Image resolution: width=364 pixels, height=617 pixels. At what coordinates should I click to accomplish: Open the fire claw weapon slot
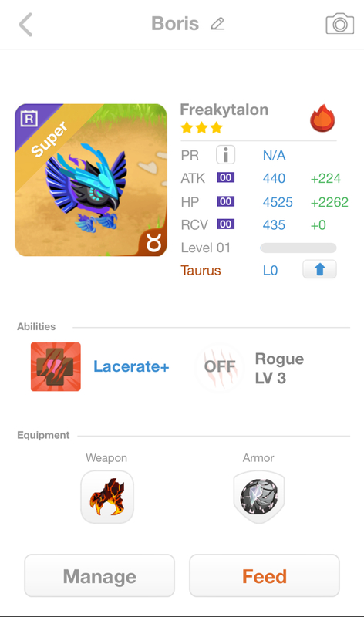click(x=107, y=497)
